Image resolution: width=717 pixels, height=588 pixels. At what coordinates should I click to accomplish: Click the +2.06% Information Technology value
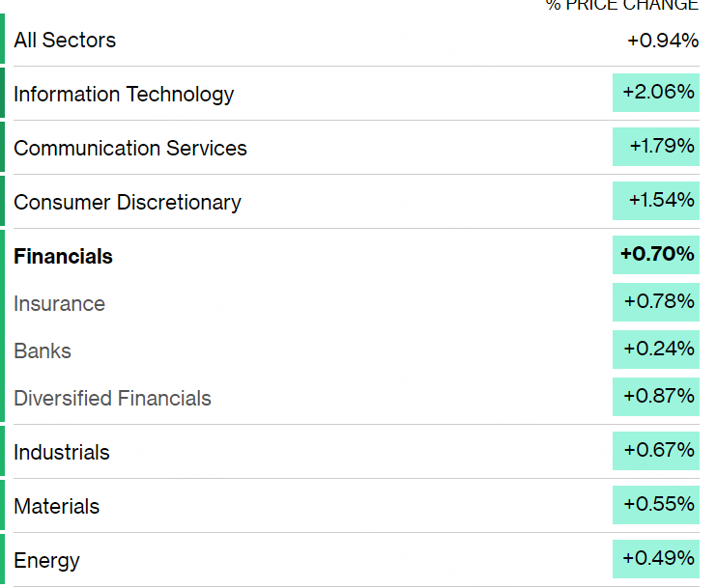click(657, 93)
